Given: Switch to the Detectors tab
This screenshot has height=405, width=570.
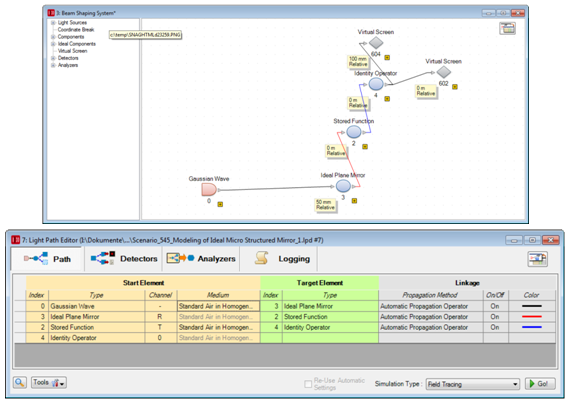Looking at the screenshot, I should tap(124, 259).
